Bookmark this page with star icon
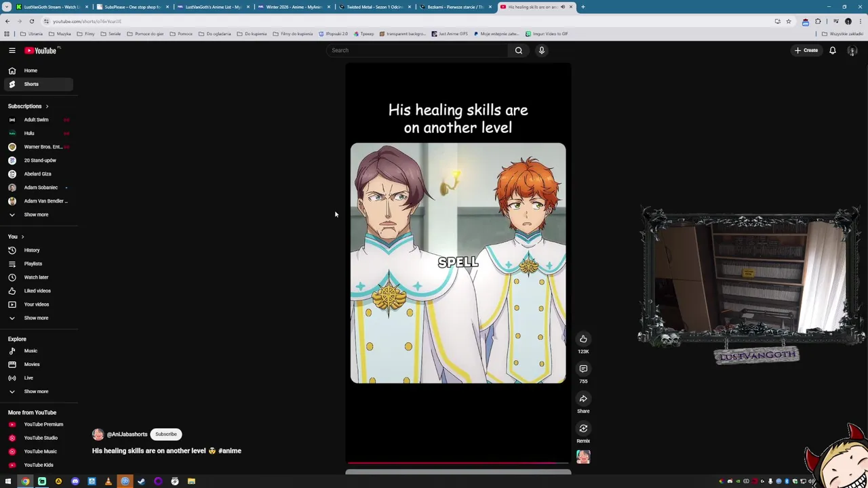The height and width of the screenshot is (488, 868). pos(788,21)
